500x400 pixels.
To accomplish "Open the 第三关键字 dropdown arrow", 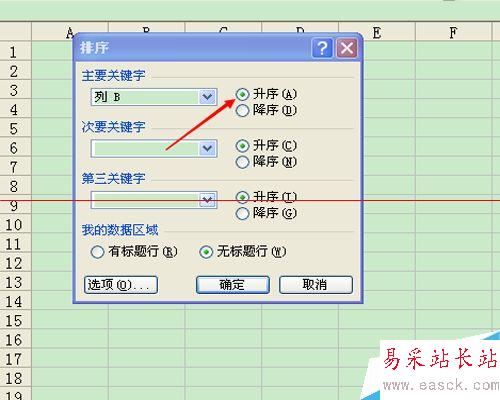I will tap(207, 200).
